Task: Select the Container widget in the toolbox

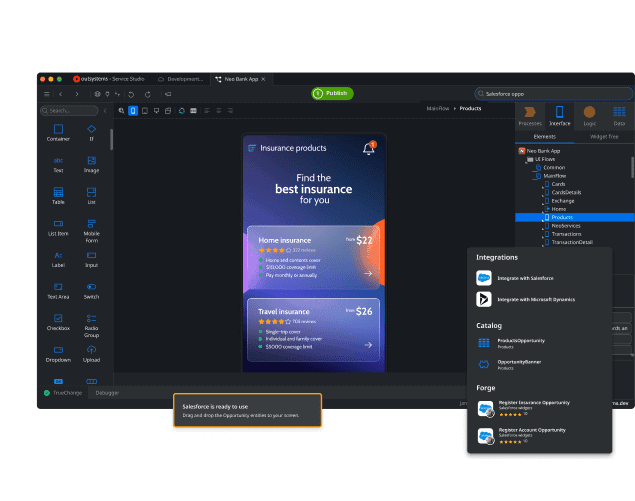Action: (x=58, y=133)
